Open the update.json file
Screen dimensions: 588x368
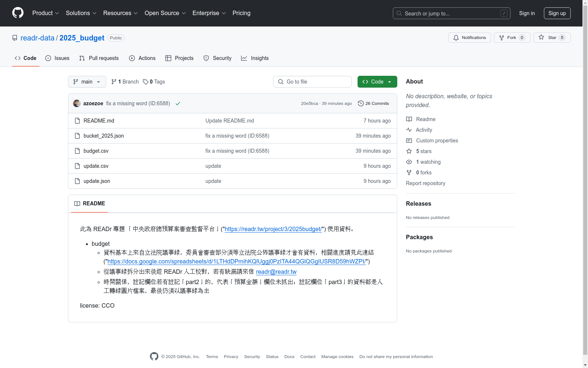pos(97,181)
